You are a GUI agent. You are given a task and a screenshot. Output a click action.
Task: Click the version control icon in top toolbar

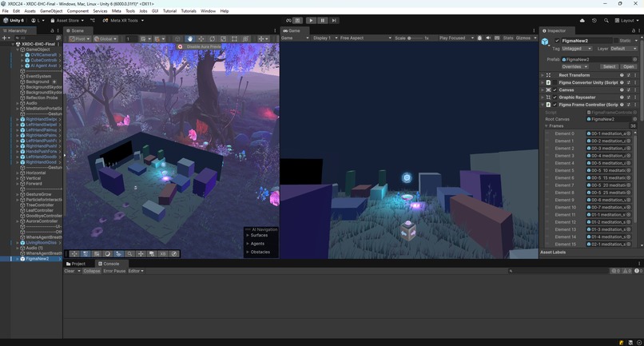93,20
